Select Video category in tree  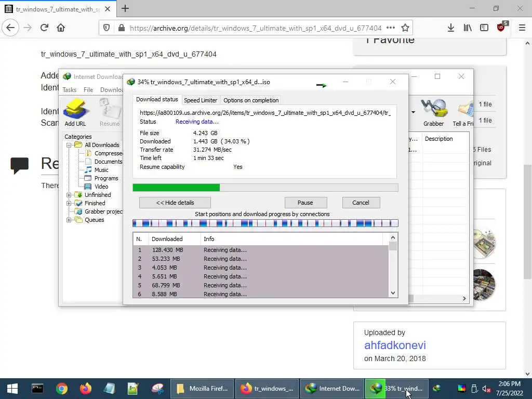coord(97,187)
